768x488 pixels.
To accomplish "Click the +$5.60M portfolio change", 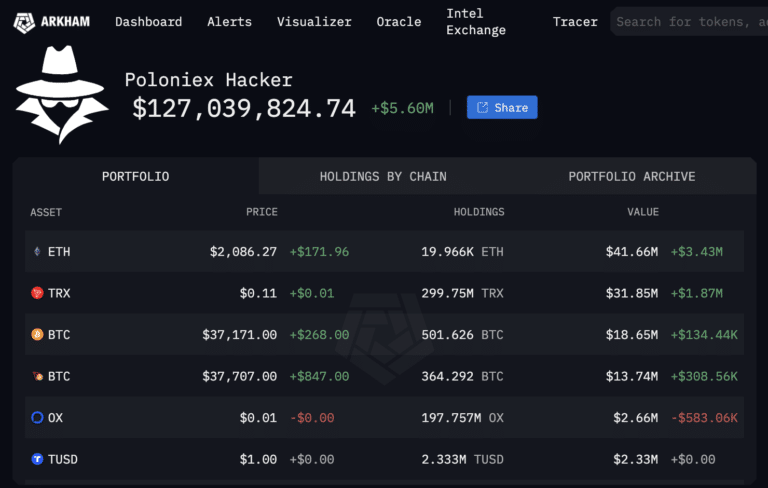I will click(x=403, y=108).
